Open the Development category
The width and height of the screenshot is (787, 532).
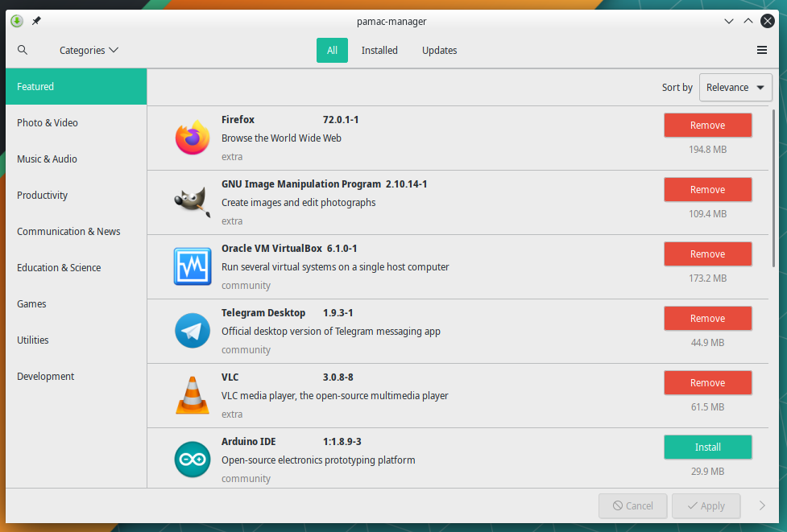[x=45, y=376]
